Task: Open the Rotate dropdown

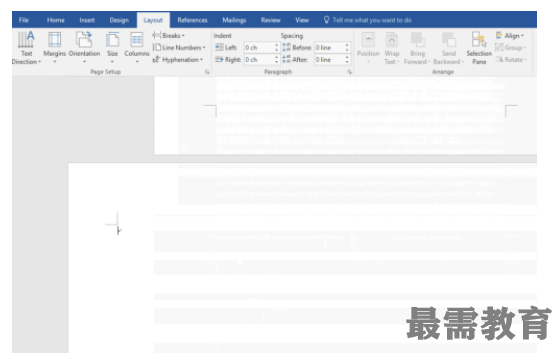Action: point(511,59)
